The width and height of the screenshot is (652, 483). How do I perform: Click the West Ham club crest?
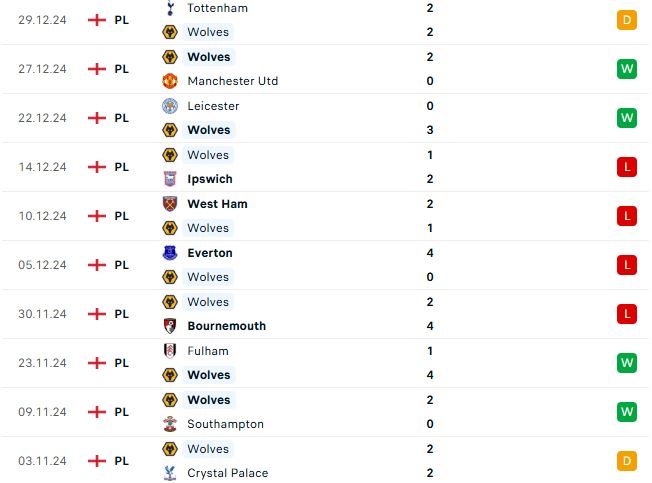point(170,204)
